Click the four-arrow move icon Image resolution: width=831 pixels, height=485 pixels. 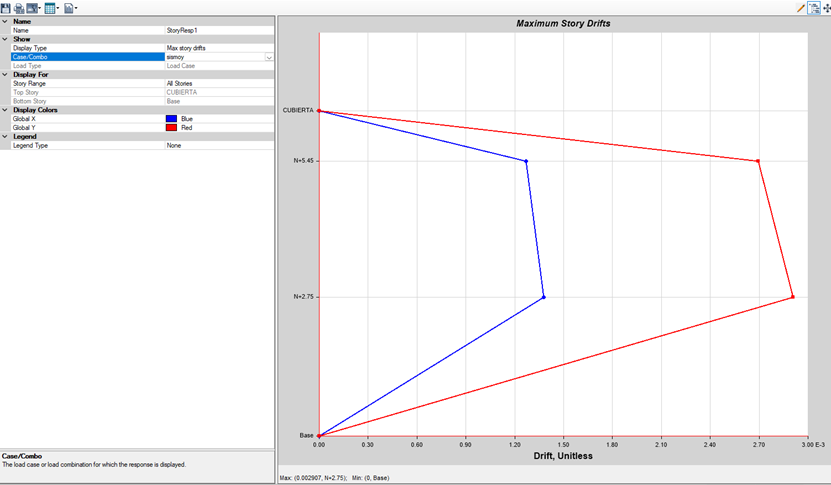pos(826,8)
